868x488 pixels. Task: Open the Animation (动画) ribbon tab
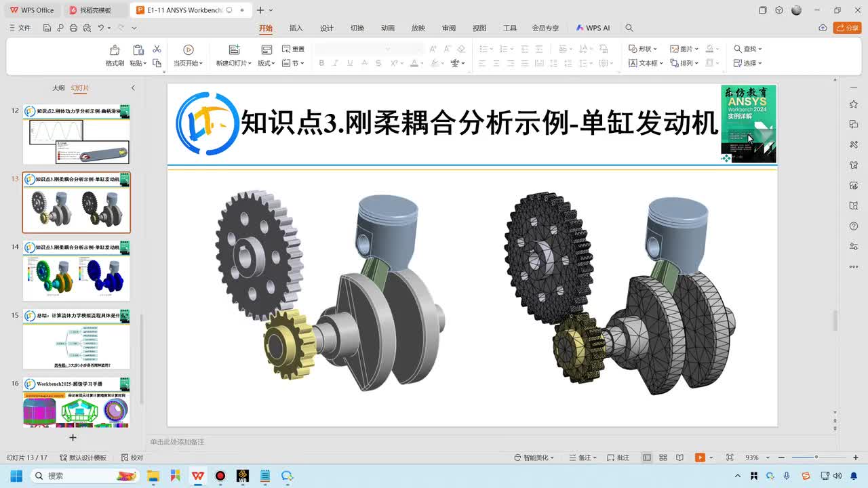click(x=388, y=28)
